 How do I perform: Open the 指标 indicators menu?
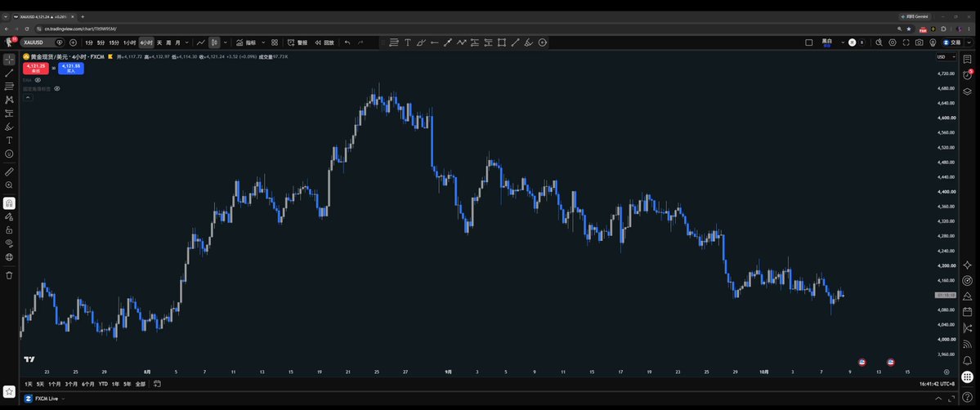(x=246, y=42)
